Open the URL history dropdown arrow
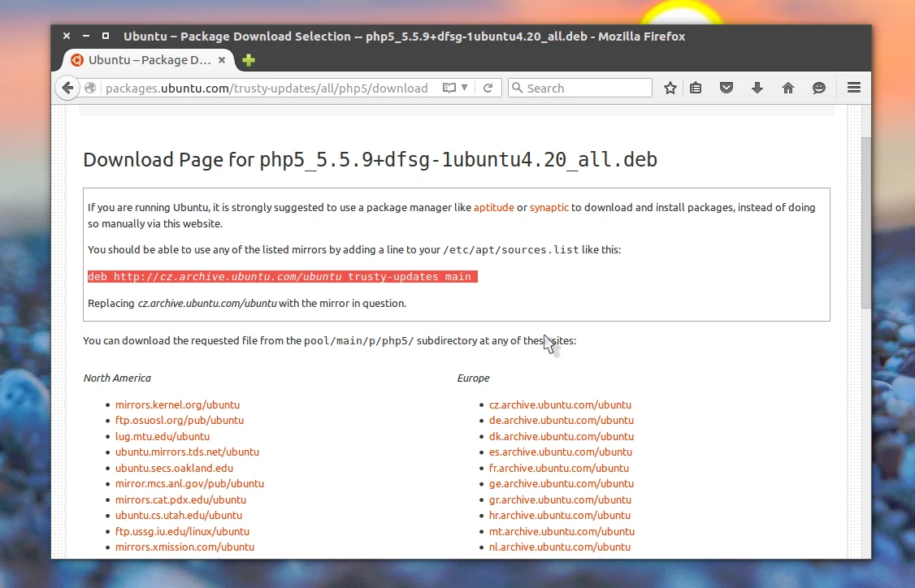This screenshot has width=915, height=588. coord(465,88)
